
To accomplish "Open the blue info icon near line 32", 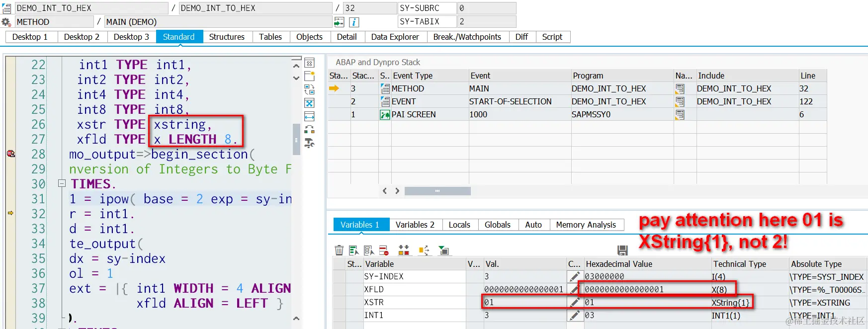I will pos(354,22).
